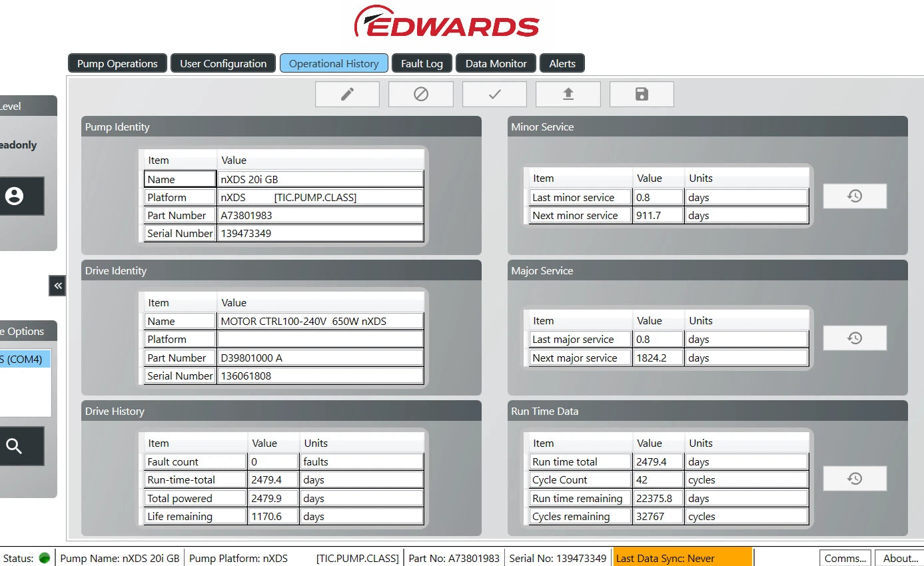Screen dimensions: 924x566
Task: Click the Cycle Count row label
Action: [x=580, y=479]
